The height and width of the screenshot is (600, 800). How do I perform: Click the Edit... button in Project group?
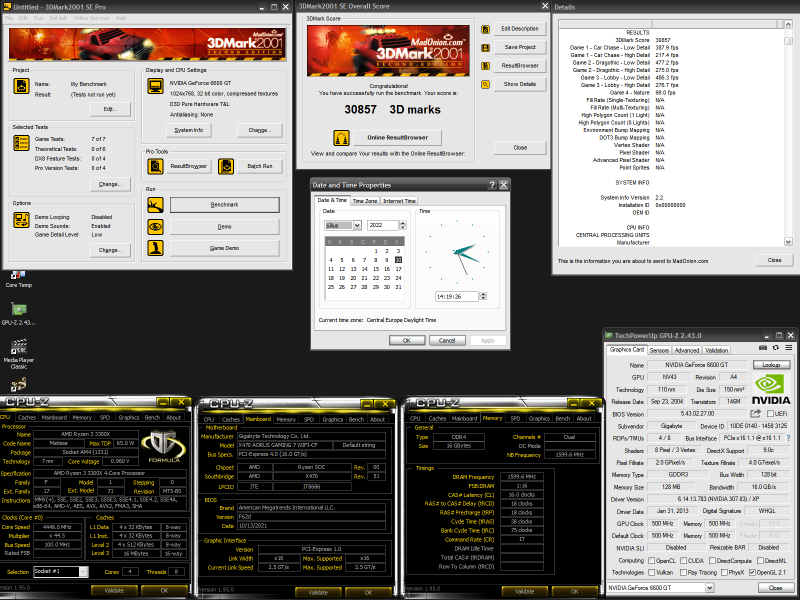(x=110, y=109)
